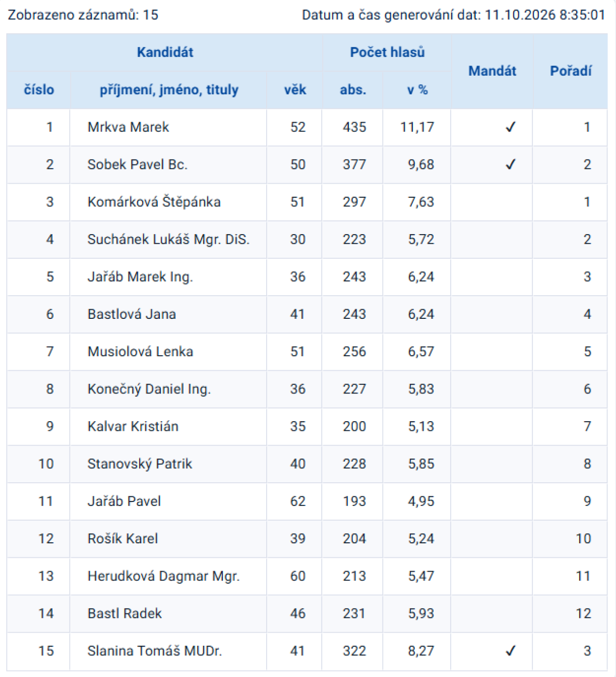Click the mandate checkmark for Slanina Tomáš MUDr.
The height and width of the screenshot is (677, 616).
(510, 651)
